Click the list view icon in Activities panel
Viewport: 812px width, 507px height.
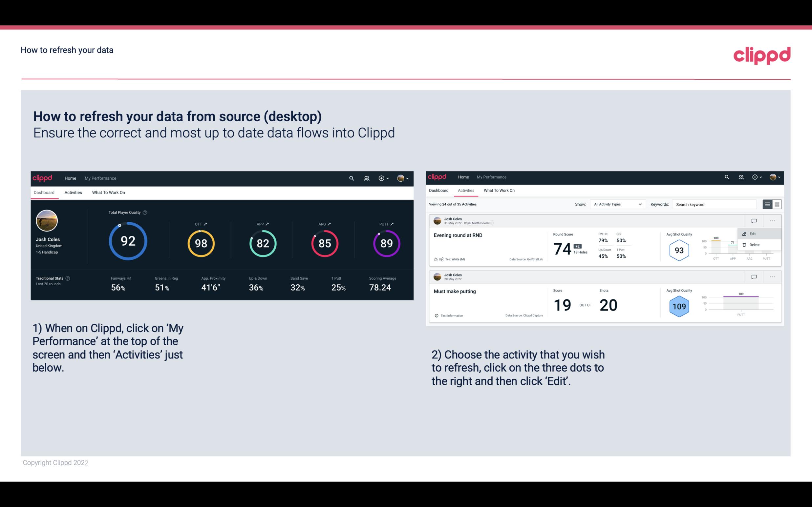(x=768, y=204)
